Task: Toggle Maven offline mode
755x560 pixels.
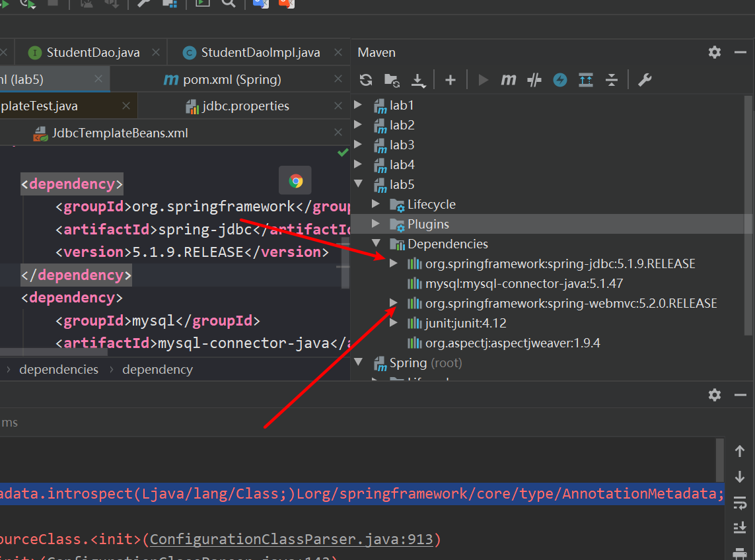Action: click(x=534, y=80)
